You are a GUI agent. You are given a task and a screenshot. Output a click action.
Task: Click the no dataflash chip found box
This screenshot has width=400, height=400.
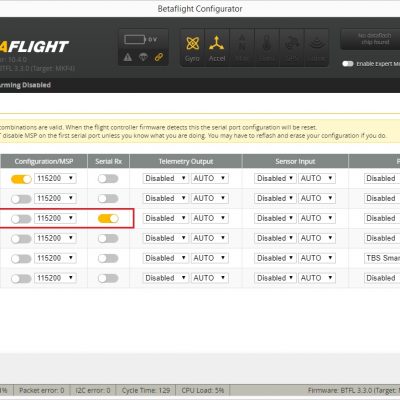click(370, 39)
